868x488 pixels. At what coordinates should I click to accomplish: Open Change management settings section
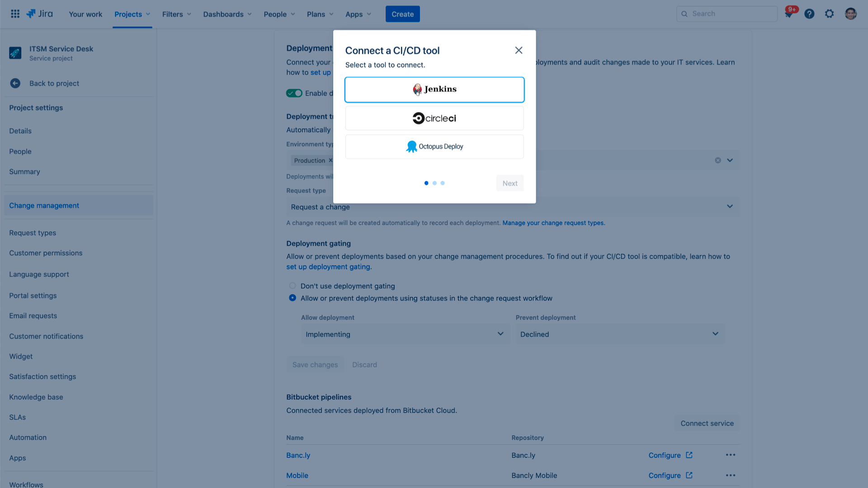[x=43, y=205]
